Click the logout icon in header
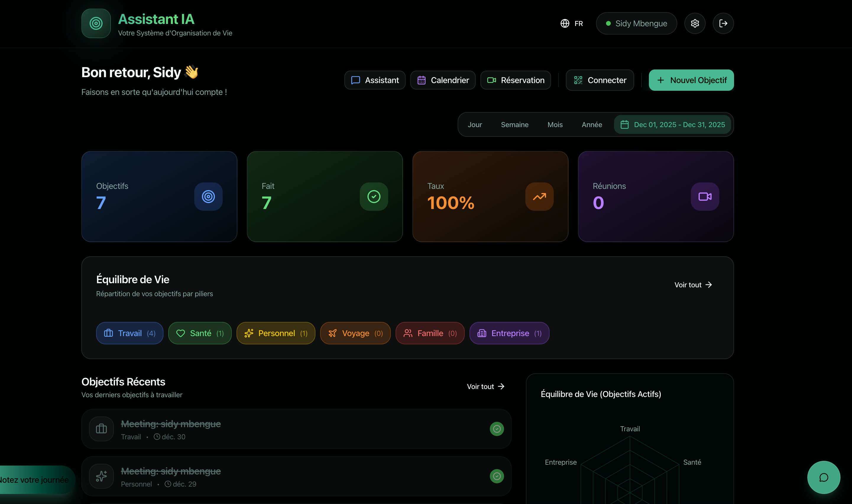Viewport: 852px width, 504px height. pos(723,23)
